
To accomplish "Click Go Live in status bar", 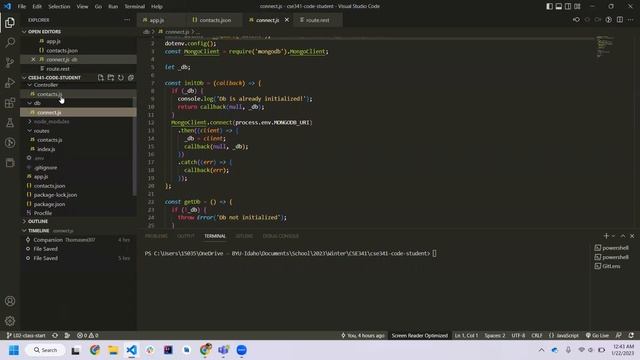I will click(597, 335).
